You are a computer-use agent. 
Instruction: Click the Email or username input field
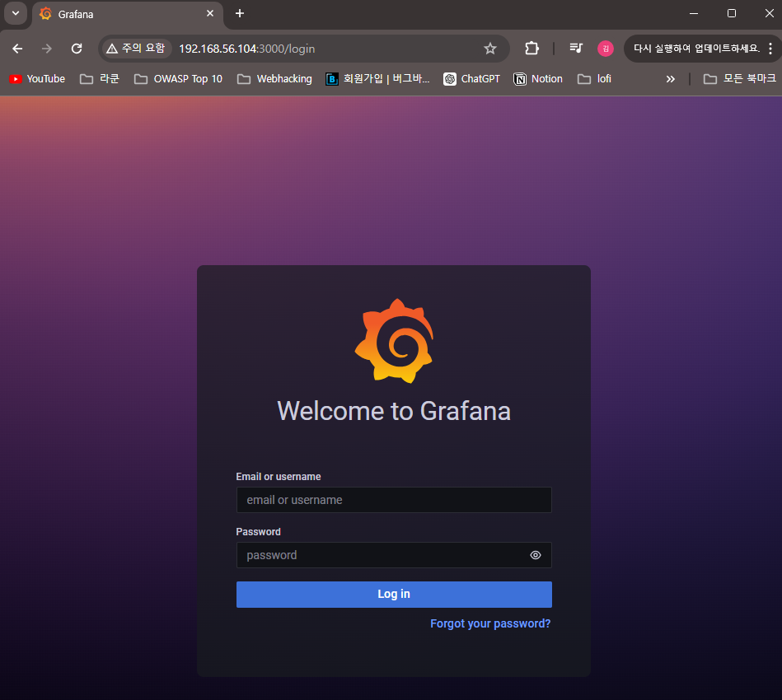[x=394, y=500]
